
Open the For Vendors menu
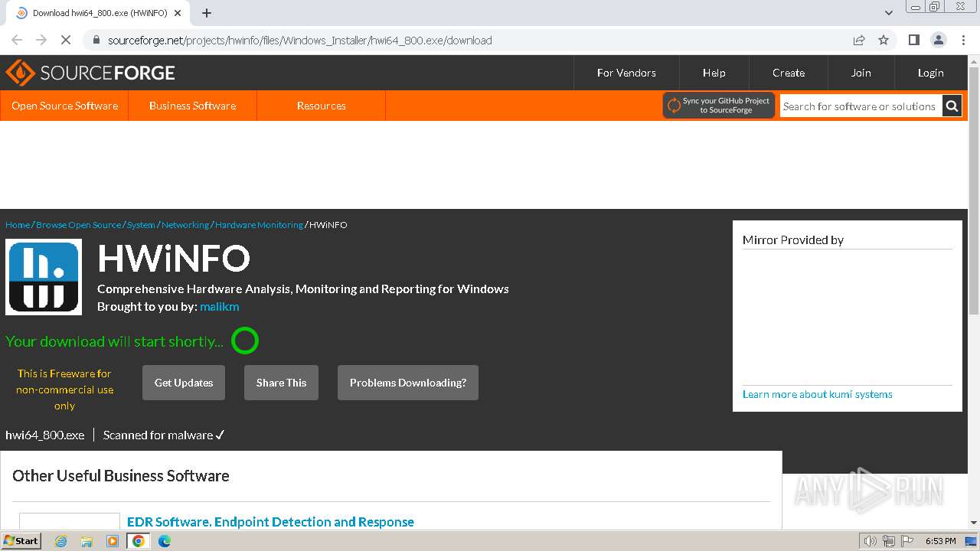click(626, 73)
